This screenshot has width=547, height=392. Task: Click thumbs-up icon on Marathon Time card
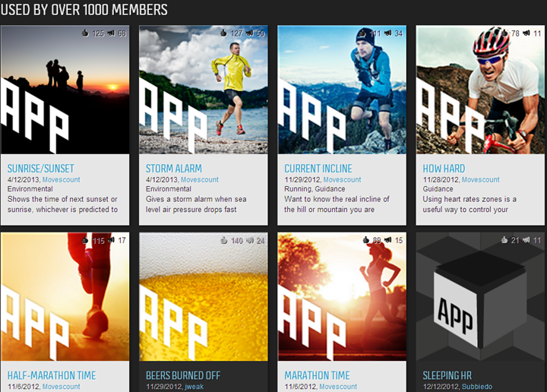click(365, 240)
